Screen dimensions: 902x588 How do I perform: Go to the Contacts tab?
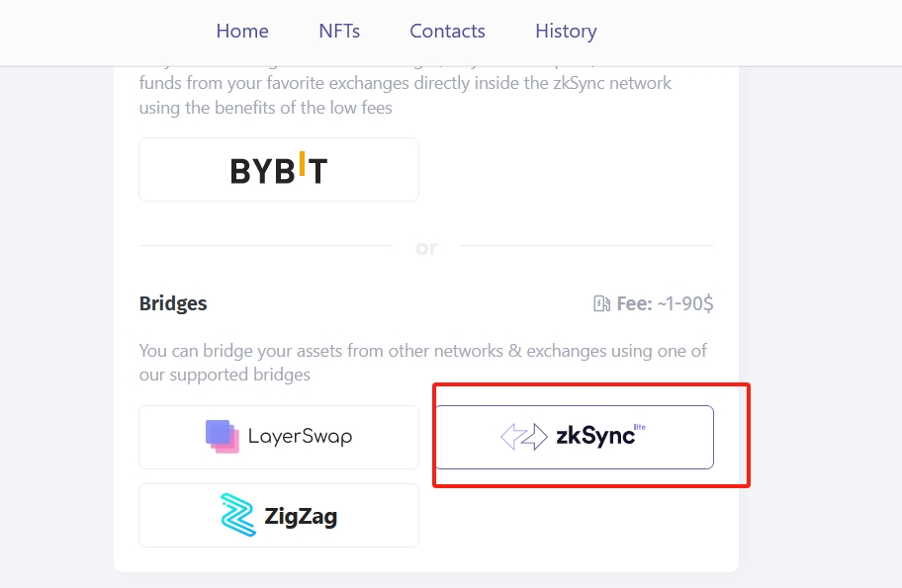click(447, 31)
